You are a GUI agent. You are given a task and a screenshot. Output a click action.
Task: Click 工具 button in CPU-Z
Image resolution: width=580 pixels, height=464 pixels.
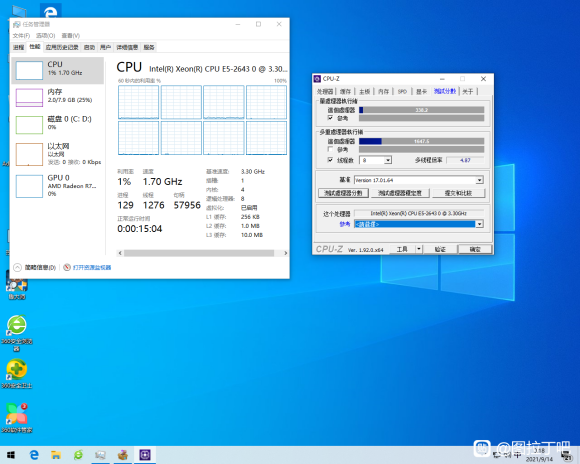tap(402, 249)
